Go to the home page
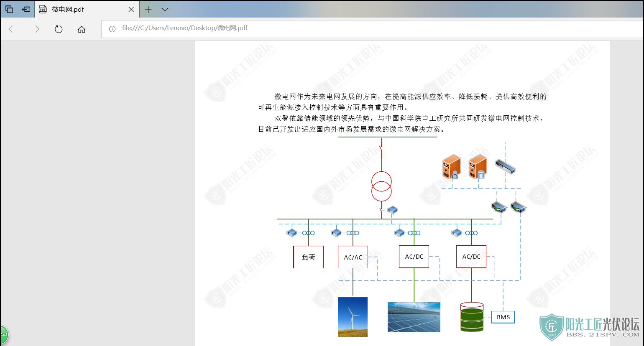 82,29
